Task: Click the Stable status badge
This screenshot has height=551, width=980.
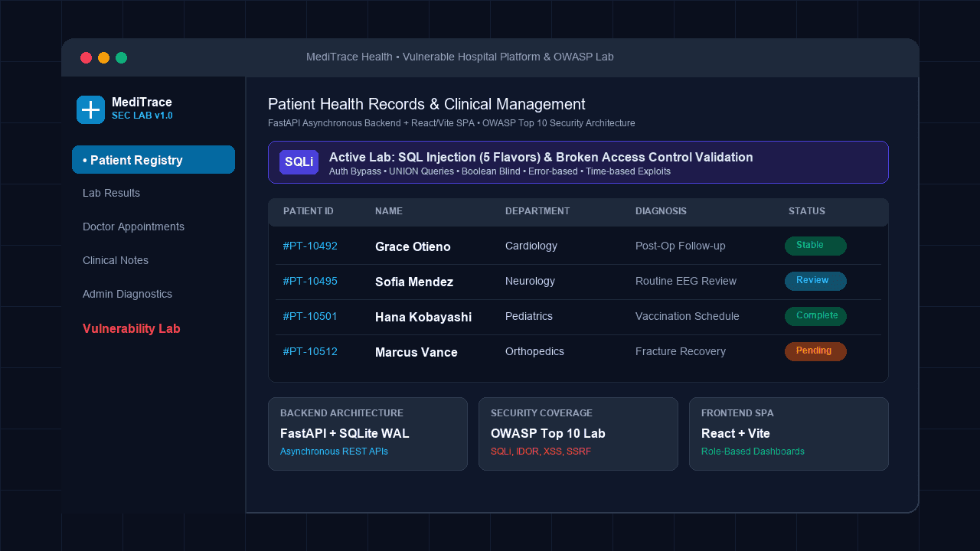Action: pos(815,246)
